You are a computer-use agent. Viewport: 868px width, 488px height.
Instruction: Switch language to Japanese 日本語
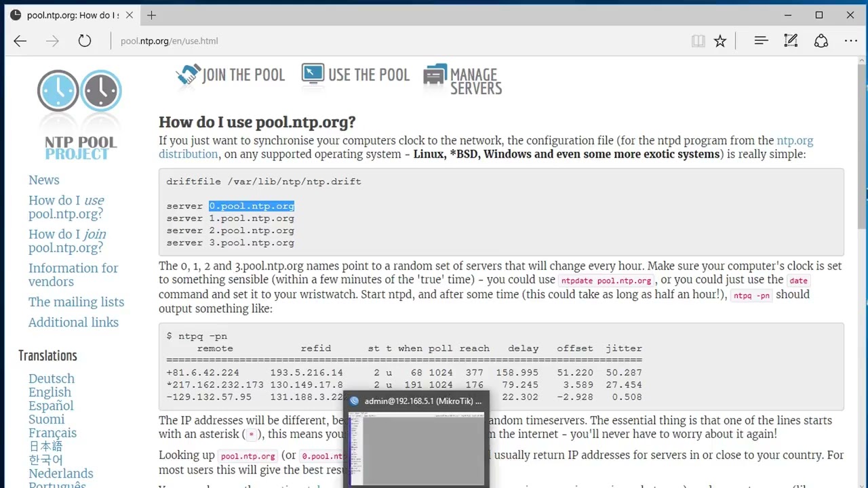coord(45,447)
